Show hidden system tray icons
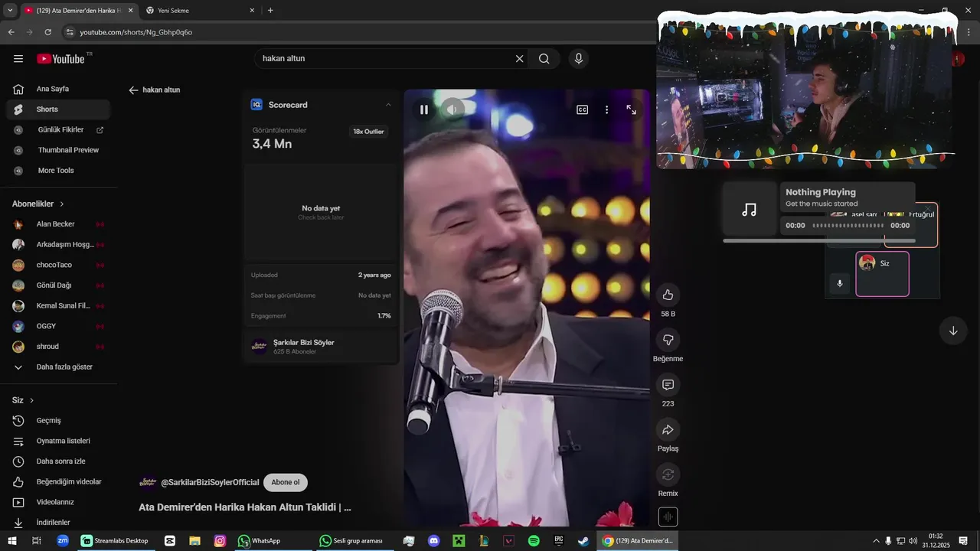 (x=876, y=541)
